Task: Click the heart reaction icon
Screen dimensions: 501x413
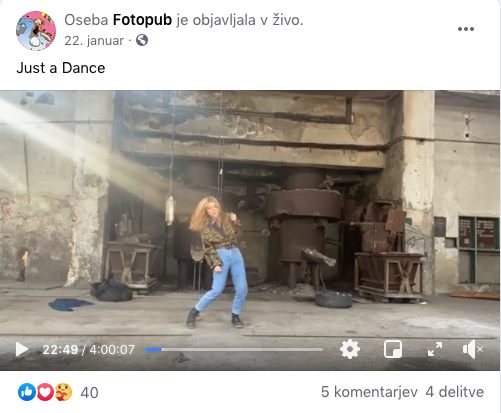Action: (45, 392)
